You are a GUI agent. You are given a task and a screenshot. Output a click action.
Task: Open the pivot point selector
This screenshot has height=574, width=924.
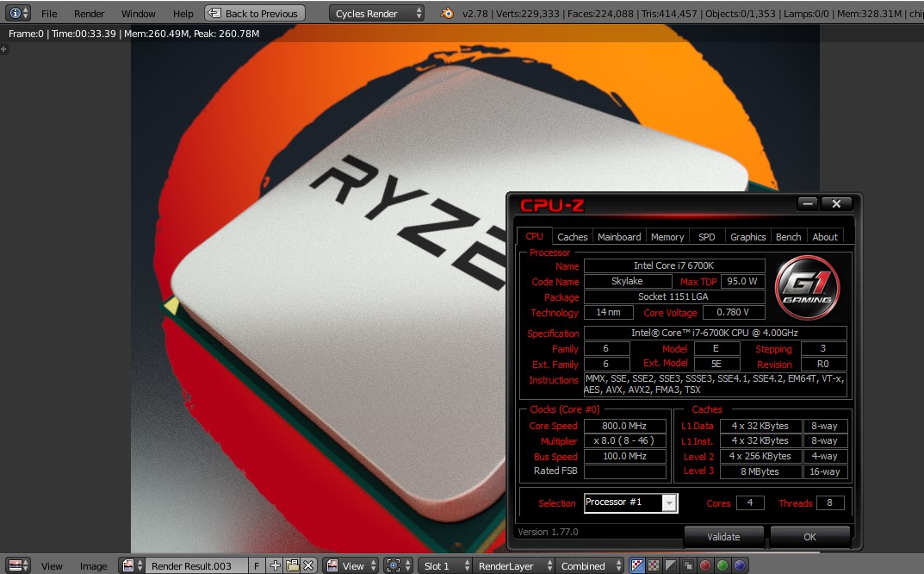399,565
